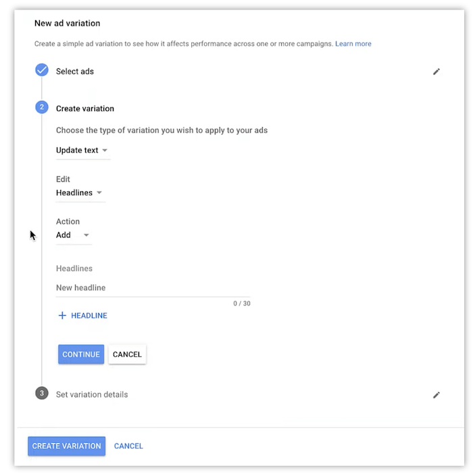Viewport: 473px width, 476px height.
Task: Follow the Learn more link
Action: [x=353, y=44]
